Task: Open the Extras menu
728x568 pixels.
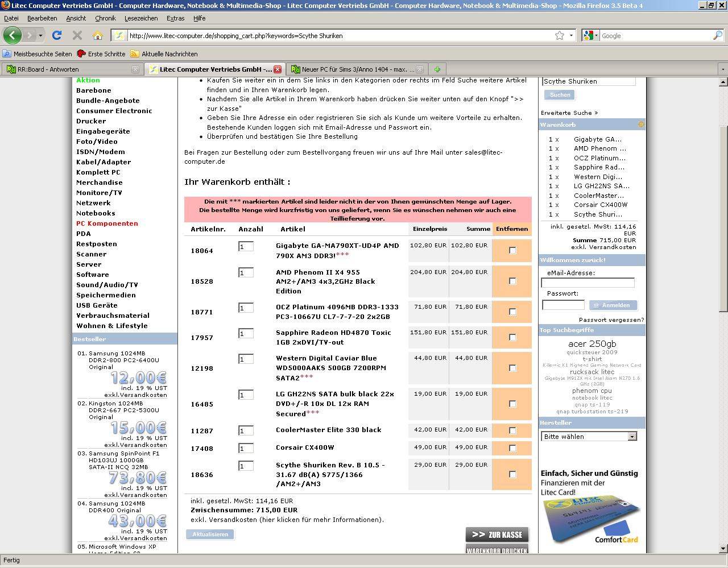Action: [x=175, y=18]
